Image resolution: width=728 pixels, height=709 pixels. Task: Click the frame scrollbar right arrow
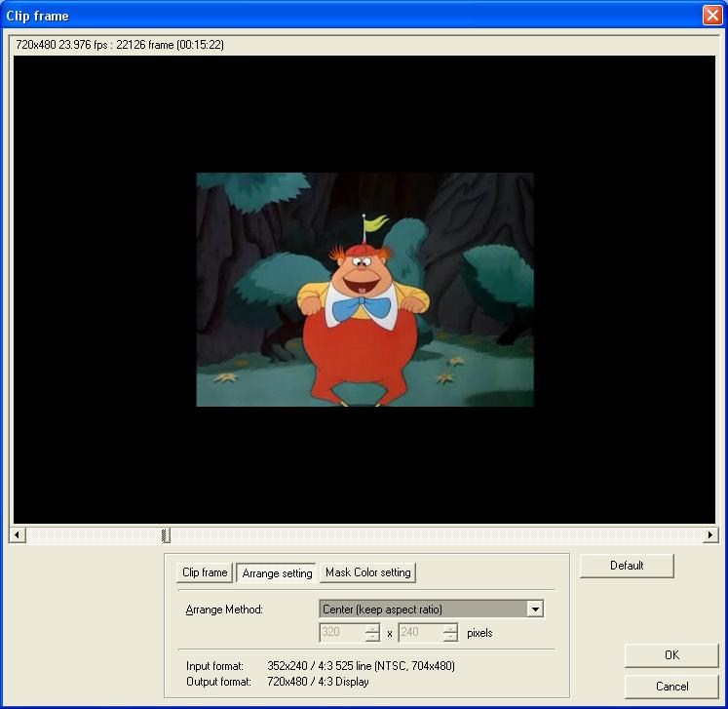point(709,534)
